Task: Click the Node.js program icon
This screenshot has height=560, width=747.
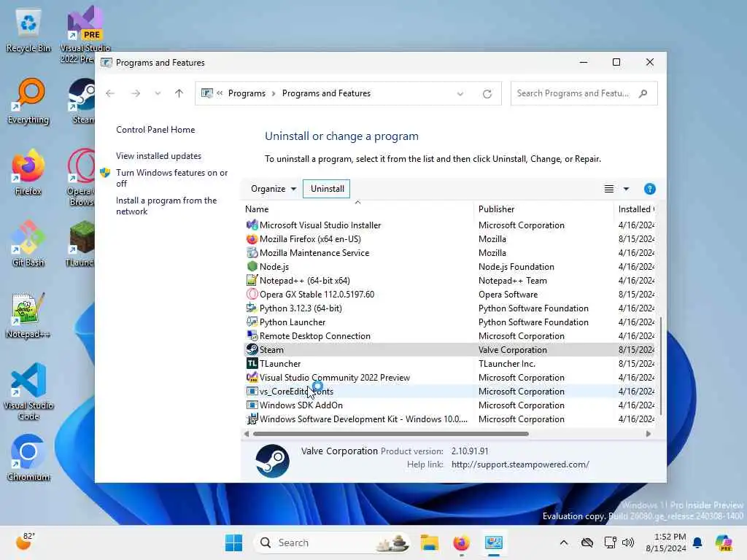Action: pos(252,267)
